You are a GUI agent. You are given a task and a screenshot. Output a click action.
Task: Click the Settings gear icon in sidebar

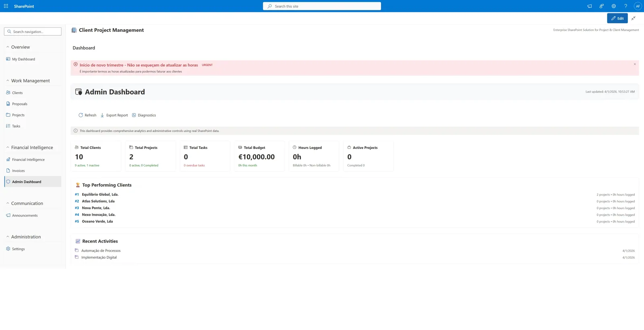tap(8, 249)
